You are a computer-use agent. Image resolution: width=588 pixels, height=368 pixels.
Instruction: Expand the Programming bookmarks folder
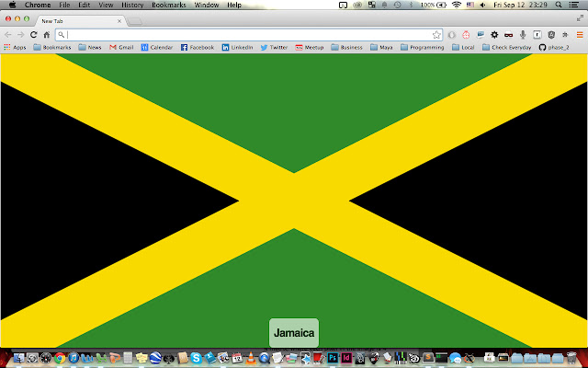point(423,47)
